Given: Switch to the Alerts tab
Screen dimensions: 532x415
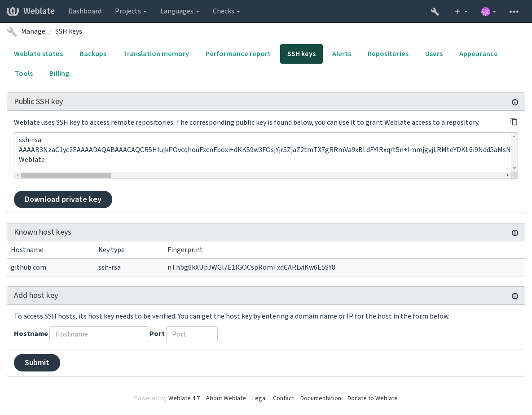Looking at the screenshot, I should coord(341,53).
